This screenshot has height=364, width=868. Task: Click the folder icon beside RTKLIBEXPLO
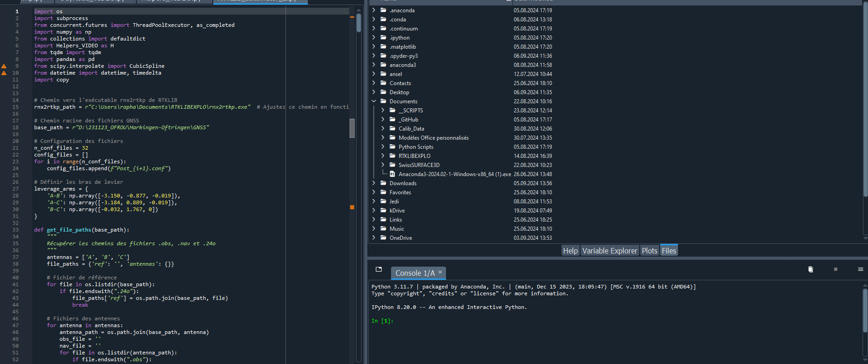(x=392, y=156)
